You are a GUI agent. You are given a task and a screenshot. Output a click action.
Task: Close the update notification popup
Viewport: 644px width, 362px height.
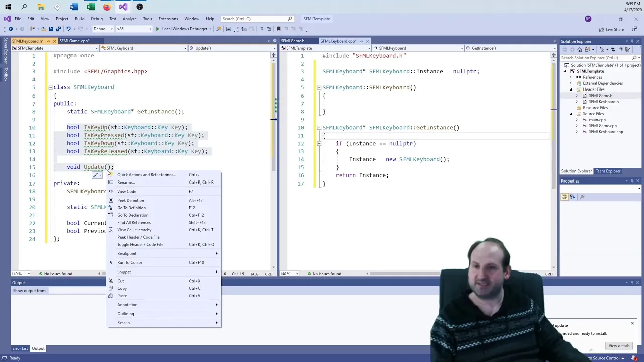pos(632,323)
